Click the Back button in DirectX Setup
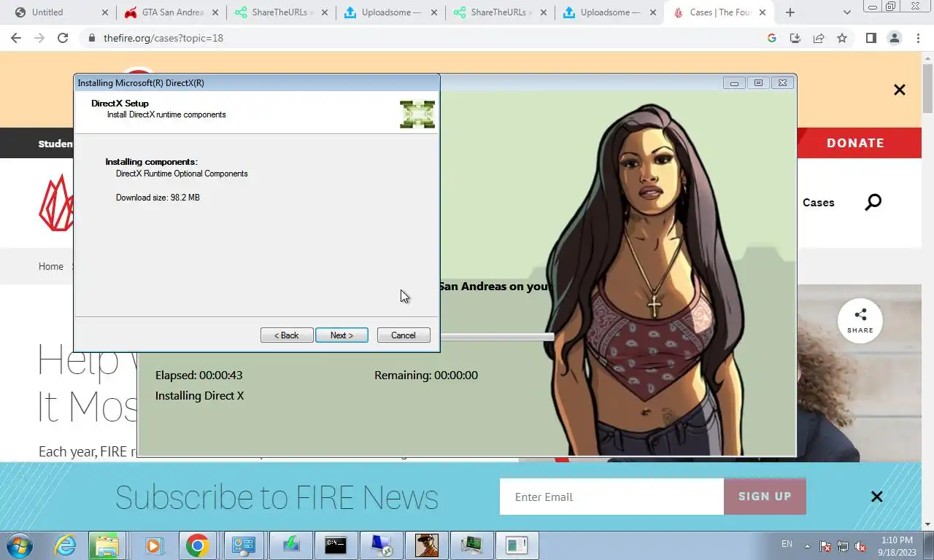 click(x=287, y=335)
